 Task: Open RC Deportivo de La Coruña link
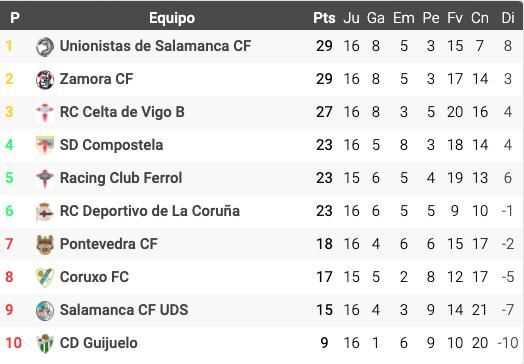[x=150, y=211]
